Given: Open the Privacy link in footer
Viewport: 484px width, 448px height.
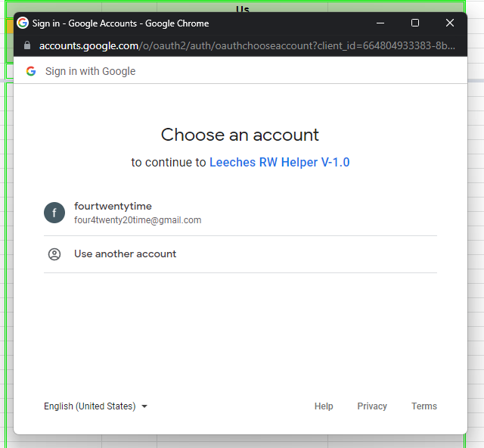Looking at the screenshot, I should 372,406.
